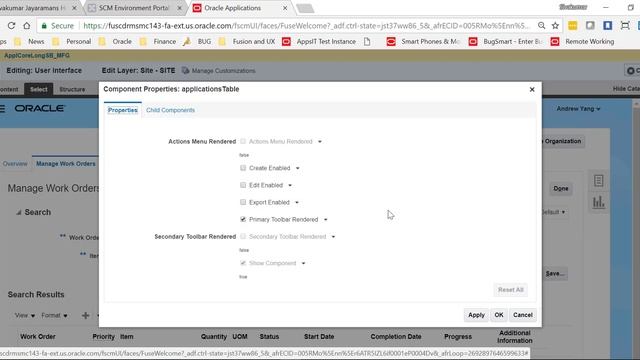Click the Done button
The height and width of the screenshot is (360, 640).
(561, 189)
